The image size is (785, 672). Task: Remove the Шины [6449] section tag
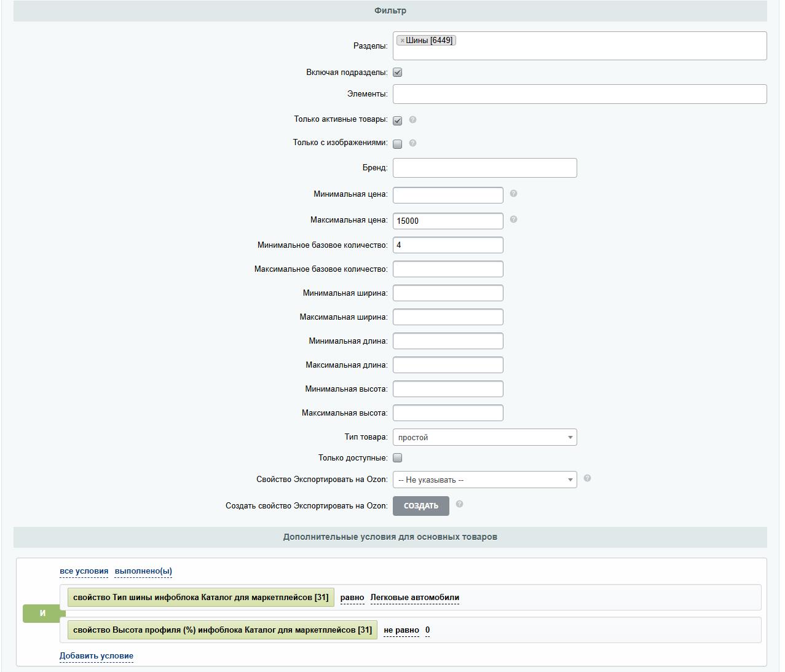pyautogui.click(x=402, y=41)
